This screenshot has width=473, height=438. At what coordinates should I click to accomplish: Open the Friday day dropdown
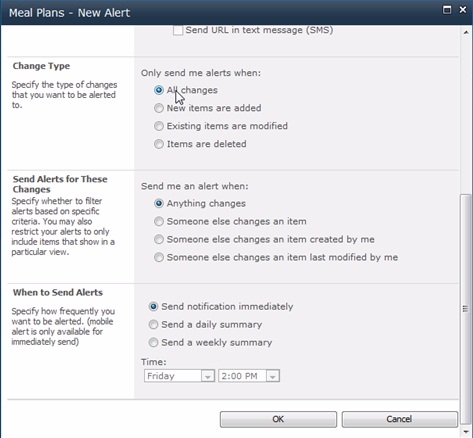click(179, 376)
